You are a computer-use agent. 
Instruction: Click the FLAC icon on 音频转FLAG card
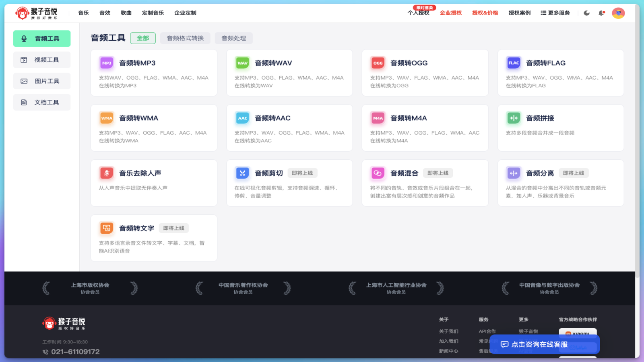[513, 63]
